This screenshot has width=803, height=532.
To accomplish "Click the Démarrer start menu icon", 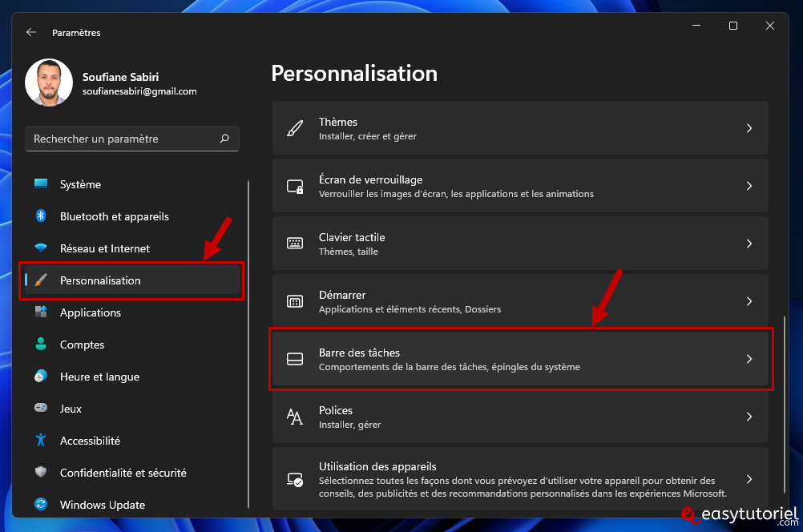I will point(295,301).
